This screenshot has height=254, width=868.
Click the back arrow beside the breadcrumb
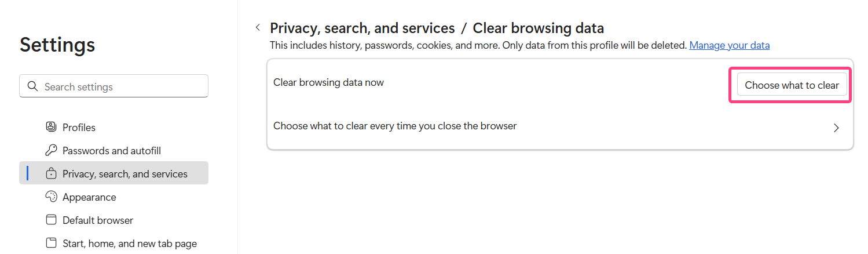pyautogui.click(x=258, y=28)
